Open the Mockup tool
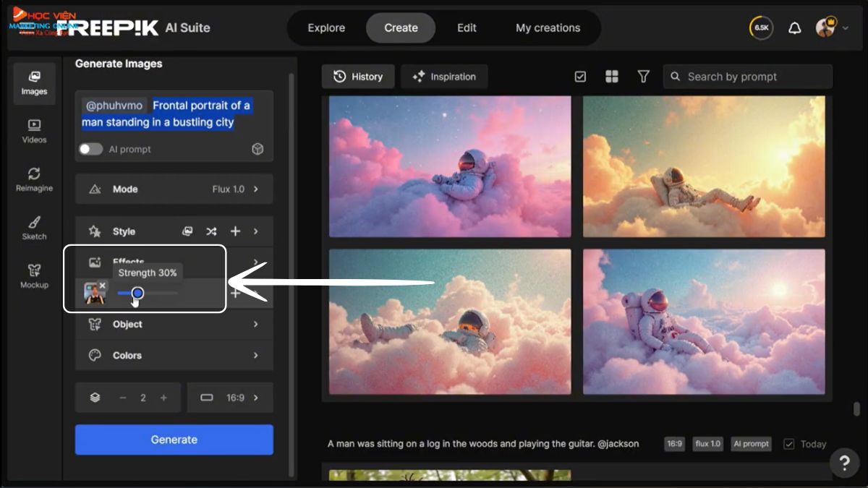Viewport: 868px width, 488px height. (x=34, y=276)
